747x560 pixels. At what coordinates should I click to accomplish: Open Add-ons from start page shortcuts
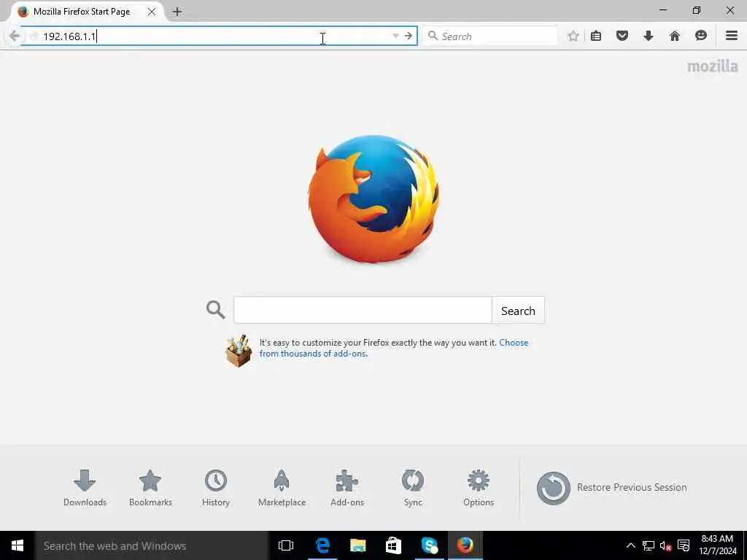[x=347, y=488]
